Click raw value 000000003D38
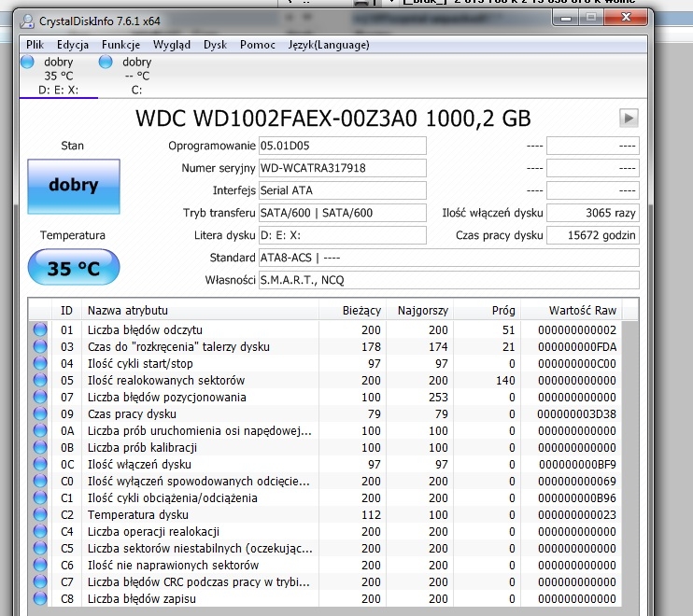The image size is (693, 616). pyautogui.click(x=577, y=413)
